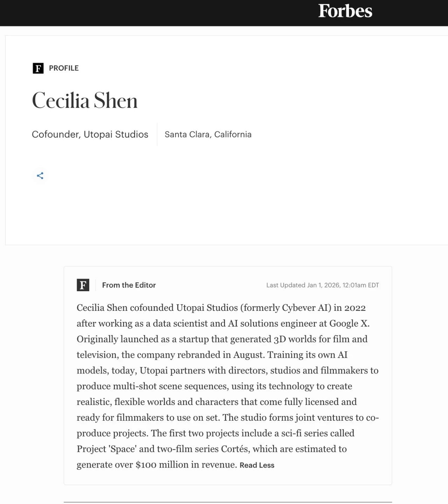Click the F icon beside From the Editor

point(83,285)
